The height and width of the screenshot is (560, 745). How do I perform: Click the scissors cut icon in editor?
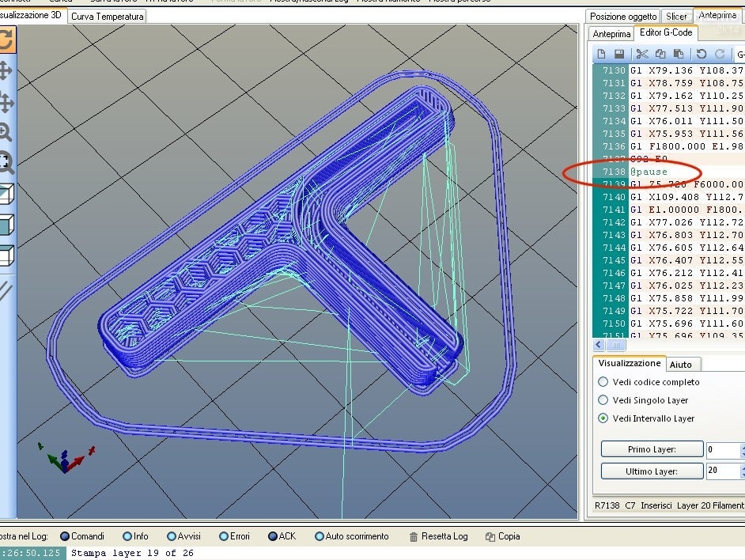tap(641, 54)
